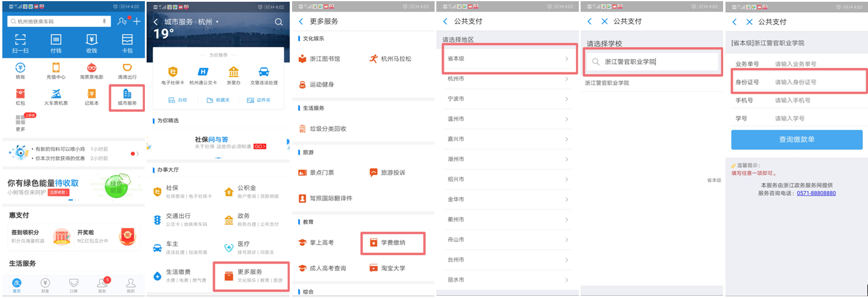Switch to 财富 bottom tab
The image size is (868, 298).
pyautogui.click(x=45, y=285)
